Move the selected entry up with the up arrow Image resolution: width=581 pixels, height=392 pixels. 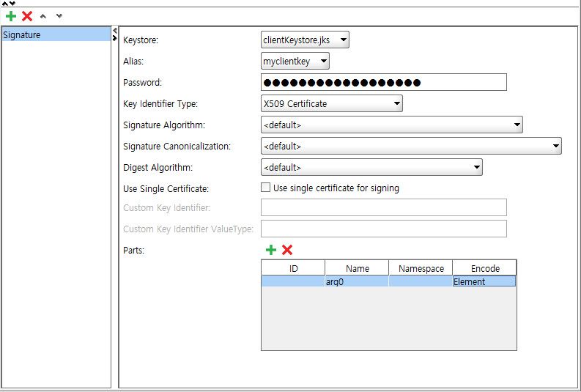click(x=44, y=16)
